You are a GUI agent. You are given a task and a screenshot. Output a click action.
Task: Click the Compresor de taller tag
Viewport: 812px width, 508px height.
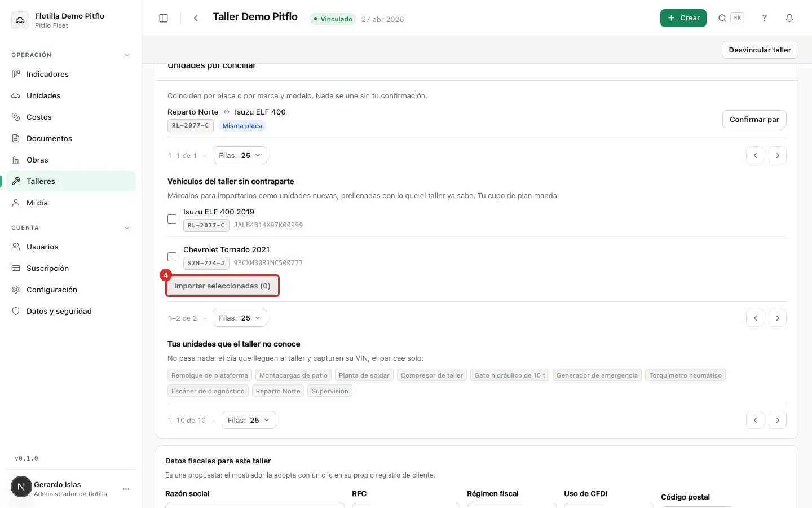(432, 375)
